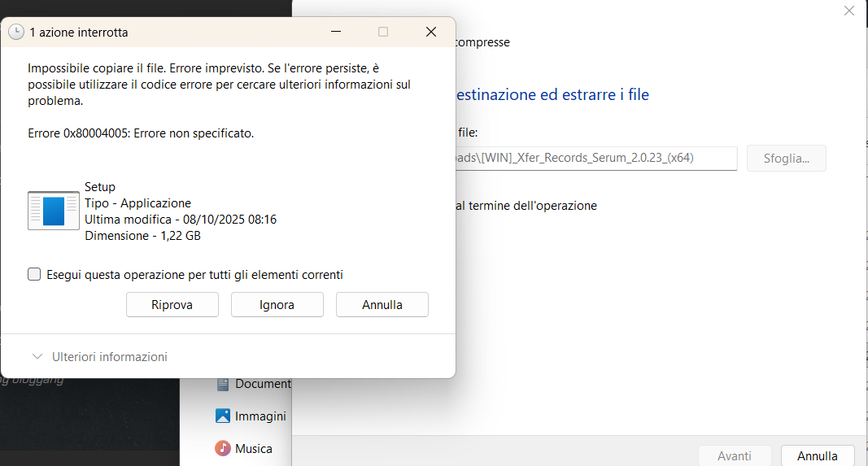868x466 pixels.
Task: Click the Documenti folder icon in the sidebar
Action: [x=223, y=383]
